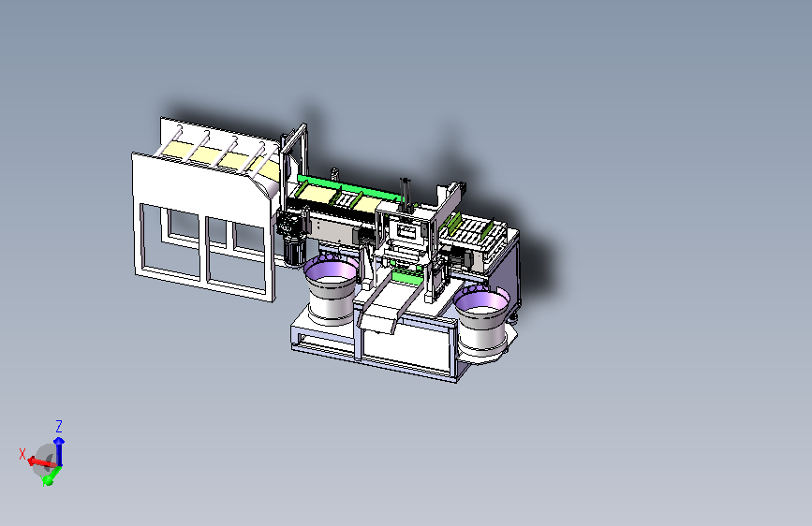812x526 pixels.
Task: Select the black motor beneath the conveyor
Action: pyautogui.click(x=293, y=251)
